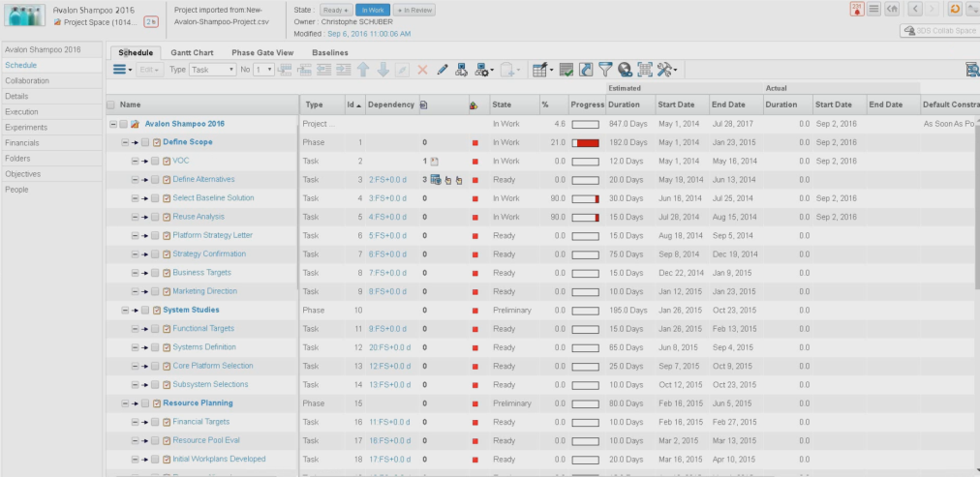Click the table search icon at toolbar right
This screenshot has height=477, width=980.
click(972, 70)
